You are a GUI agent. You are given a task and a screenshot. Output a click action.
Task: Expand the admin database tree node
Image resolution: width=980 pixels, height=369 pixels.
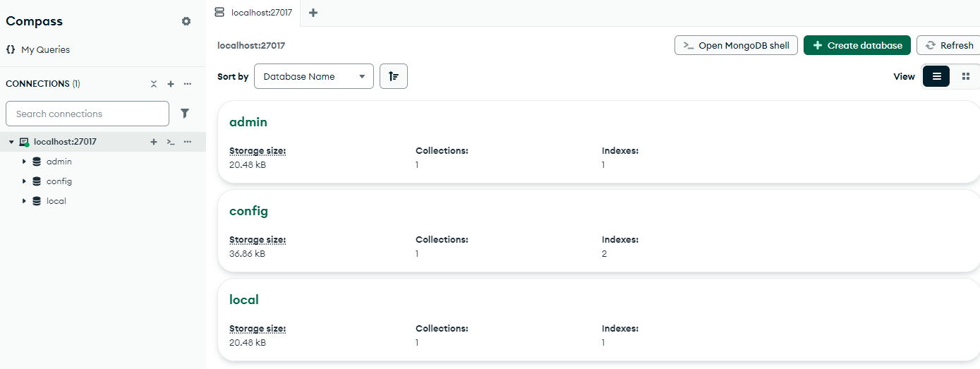(x=24, y=162)
